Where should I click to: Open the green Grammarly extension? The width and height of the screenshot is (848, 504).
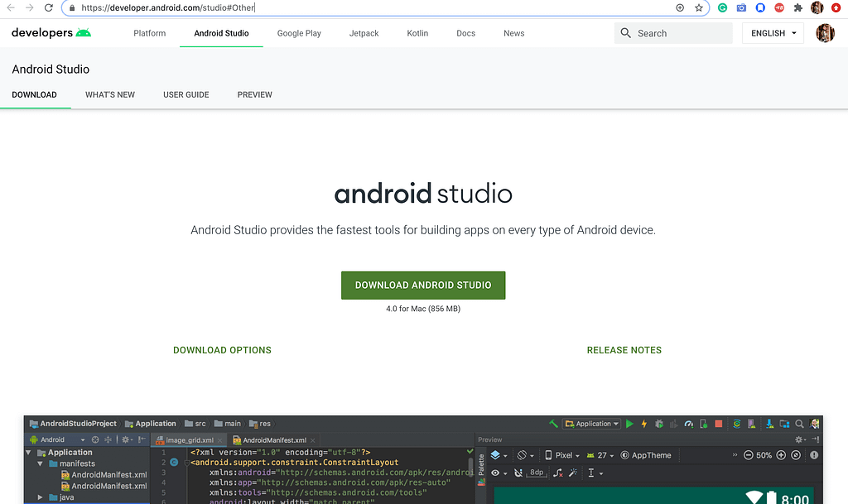pyautogui.click(x=722, y=7)
